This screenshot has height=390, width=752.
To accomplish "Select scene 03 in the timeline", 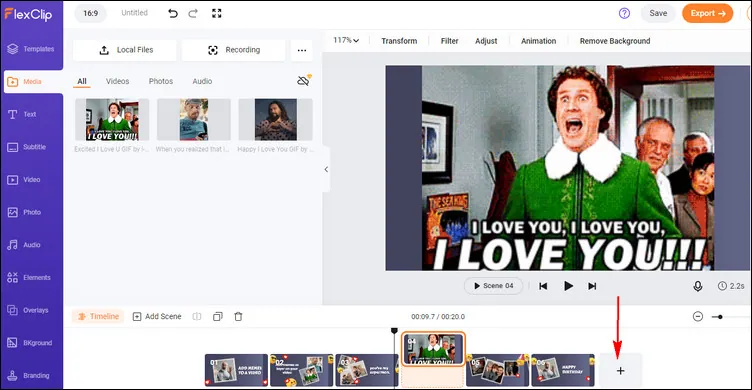I will click(367, 370).
